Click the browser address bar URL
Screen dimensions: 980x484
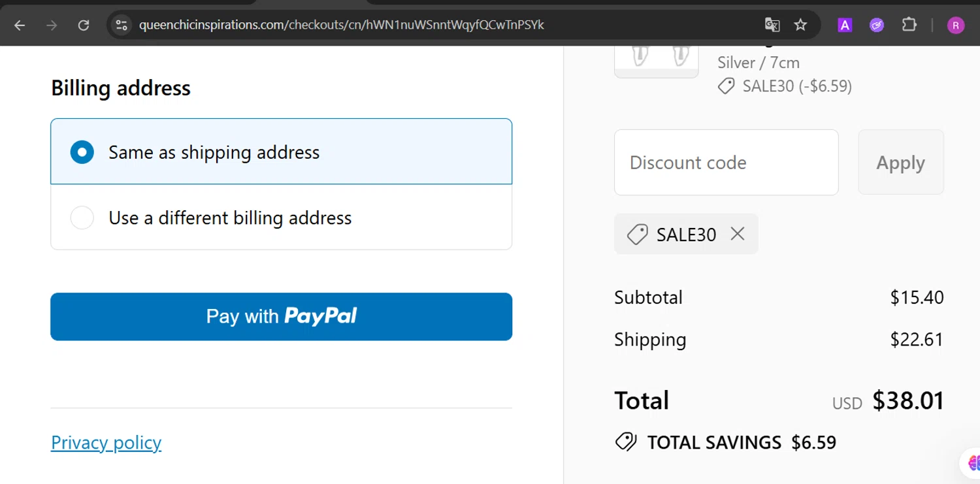(341, 25)
